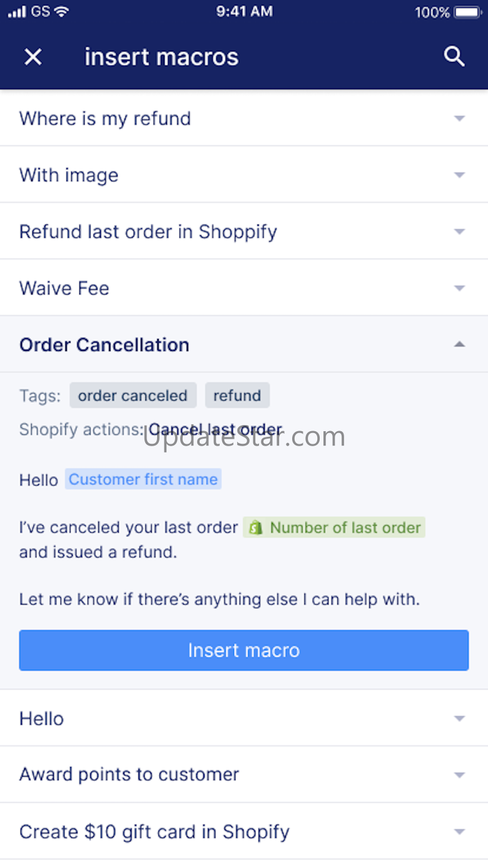Select the order canceled tag
This screenshot has width=488, height=868.
(133, 396)
